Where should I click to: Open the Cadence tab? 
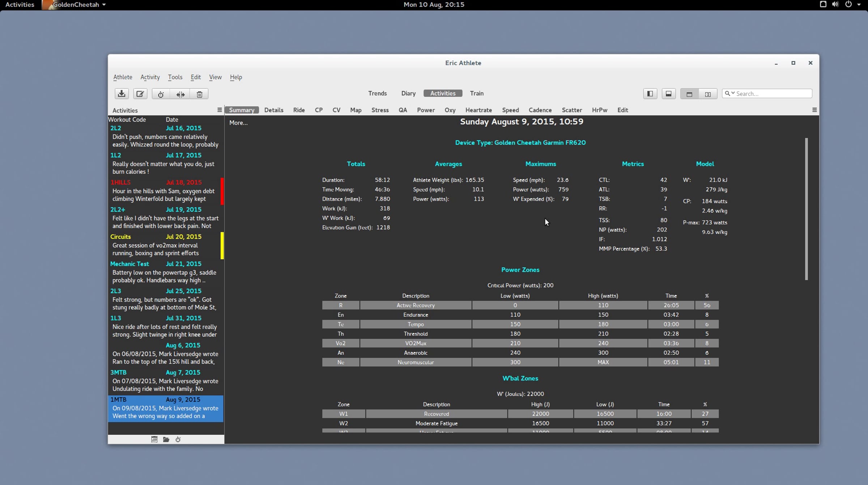pos(540,110)
